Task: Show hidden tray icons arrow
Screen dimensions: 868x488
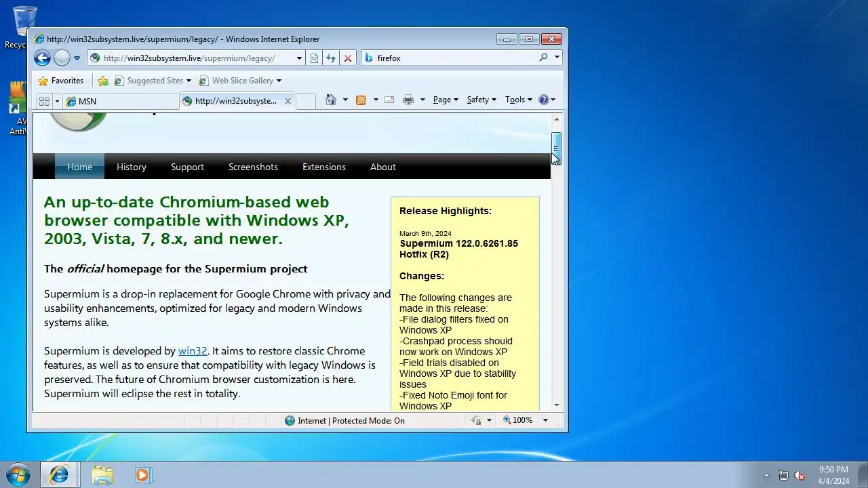Action: tap(767, 475)
